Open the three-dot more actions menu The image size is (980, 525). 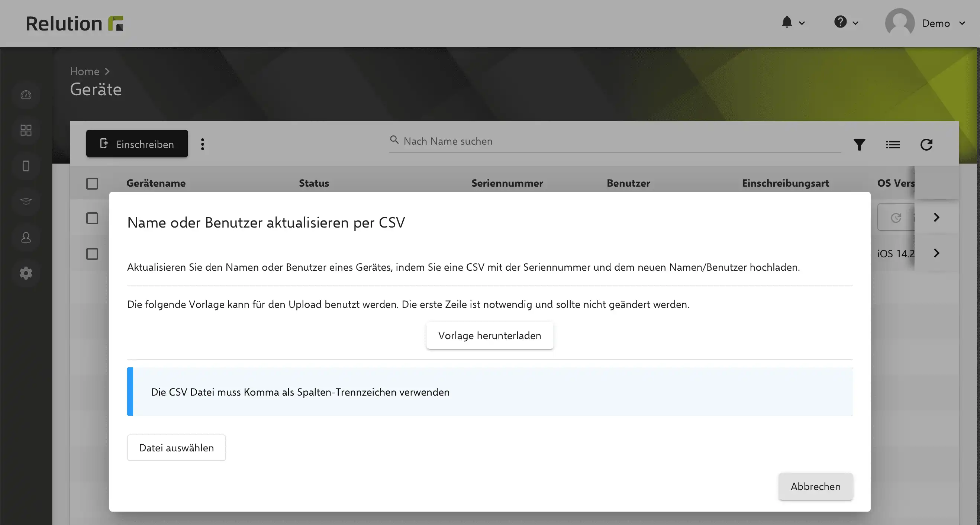point(202,144)
